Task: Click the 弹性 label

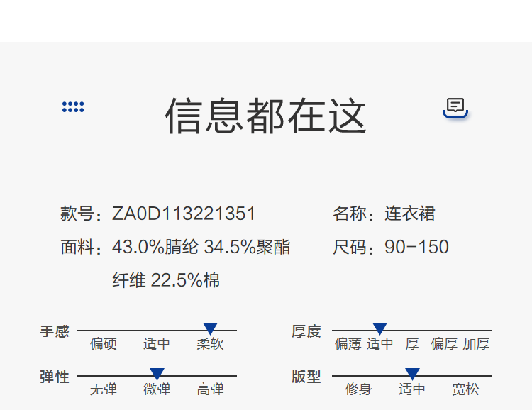Action: [55, 377]
